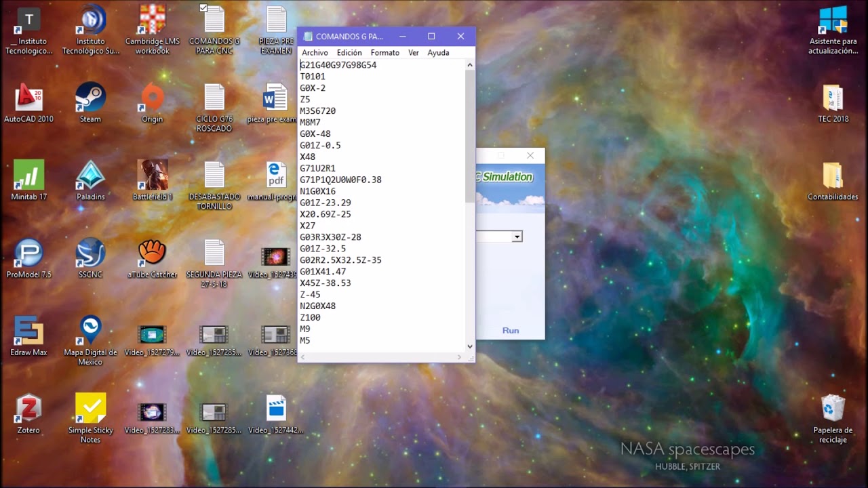Select the Video_1527442 video file
This screenshot has height=488, width=868.
[276, 414]
